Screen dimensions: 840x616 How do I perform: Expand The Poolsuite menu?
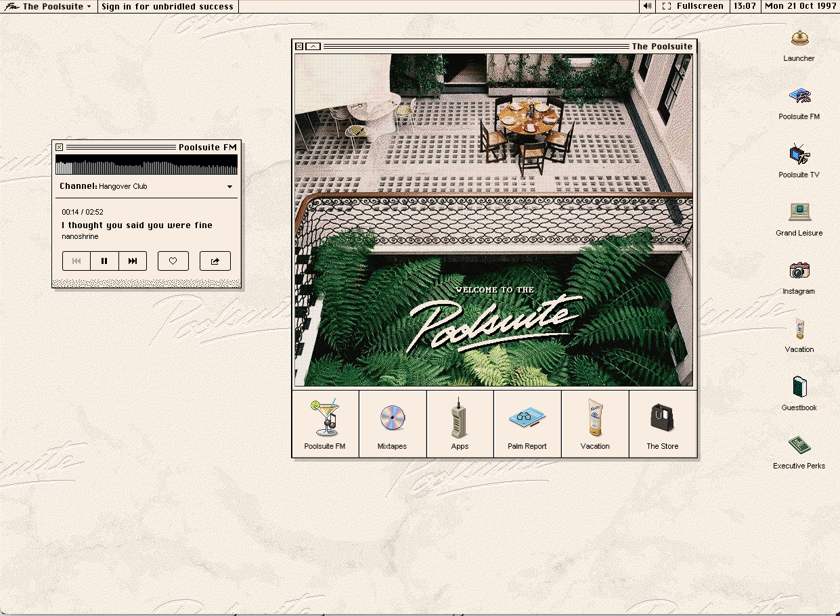pyautogui.click(x=47, y=6)
